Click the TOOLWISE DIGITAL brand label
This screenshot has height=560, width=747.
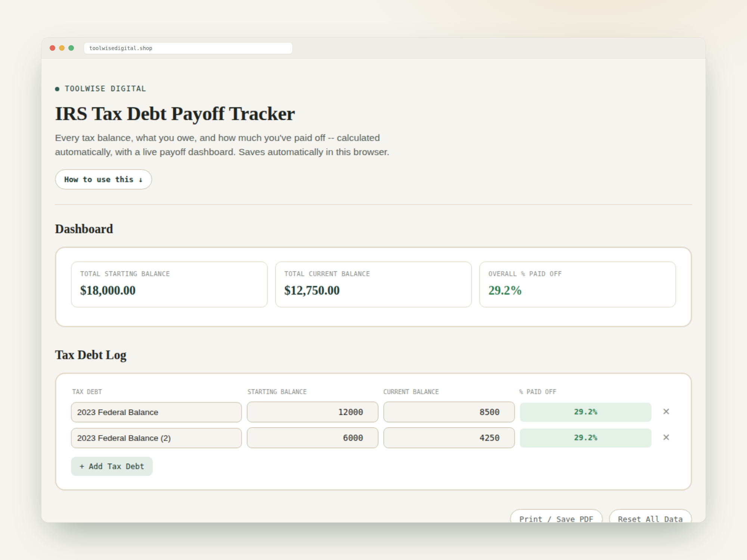[x=105, y=88]
